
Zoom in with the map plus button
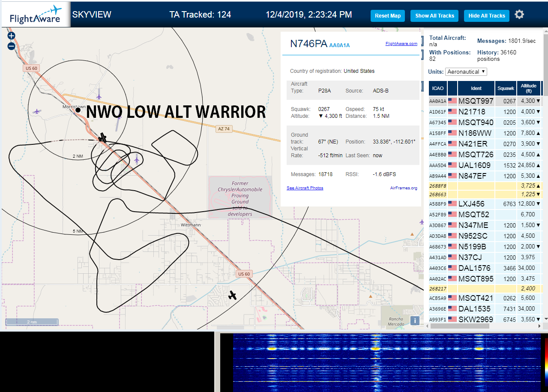pos(11,36)
